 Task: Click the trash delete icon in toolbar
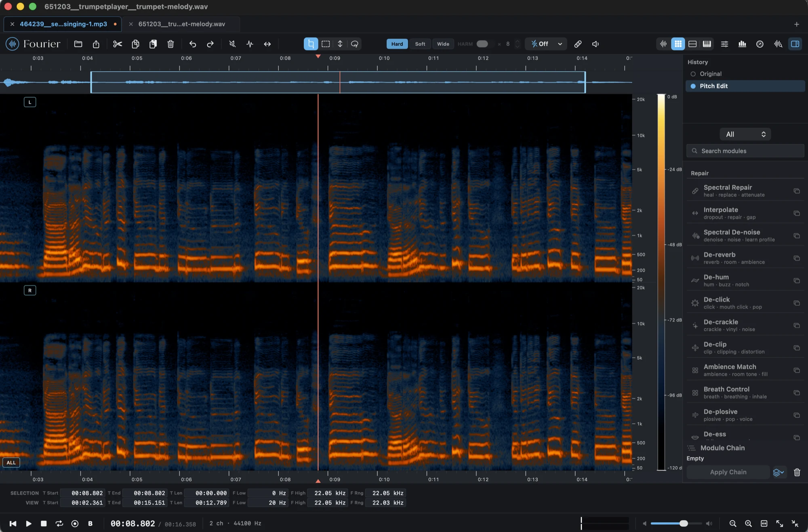click(170, 44)
